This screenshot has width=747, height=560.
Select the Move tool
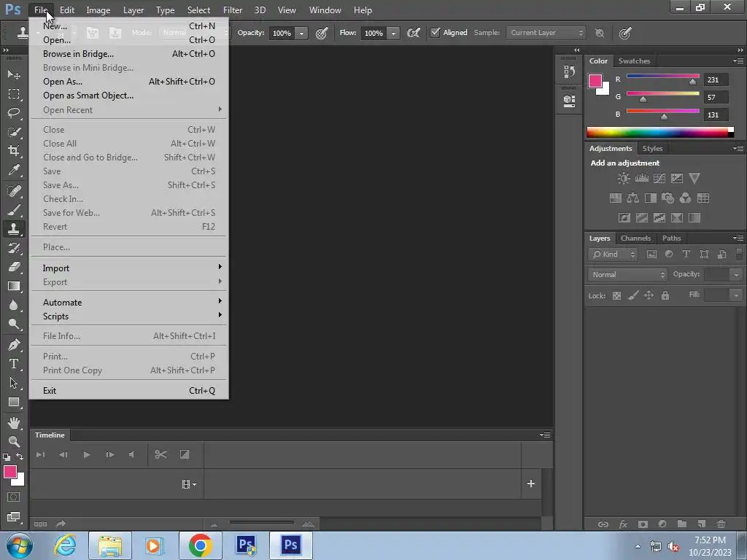coord(14,75)
